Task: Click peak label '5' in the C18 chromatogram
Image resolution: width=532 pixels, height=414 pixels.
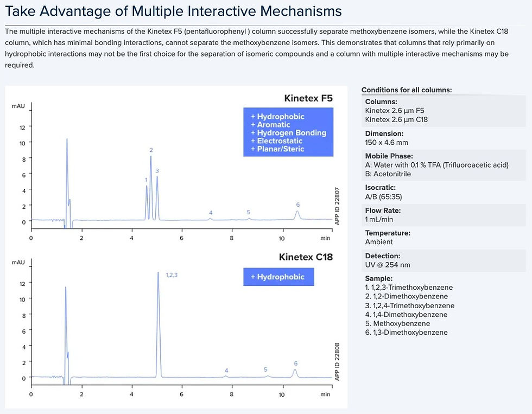Action: click(265, 370)
